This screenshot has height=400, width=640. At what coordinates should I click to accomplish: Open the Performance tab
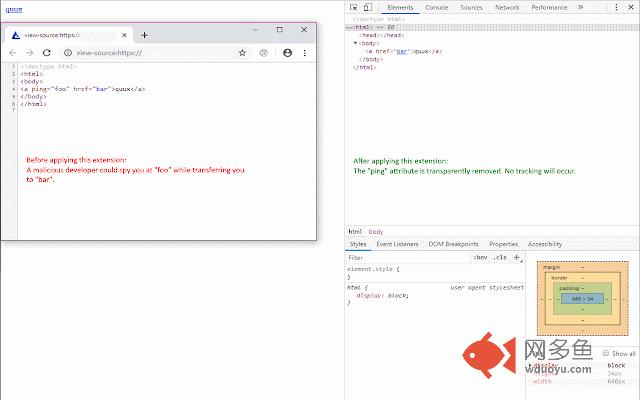(x=549, y=7)
